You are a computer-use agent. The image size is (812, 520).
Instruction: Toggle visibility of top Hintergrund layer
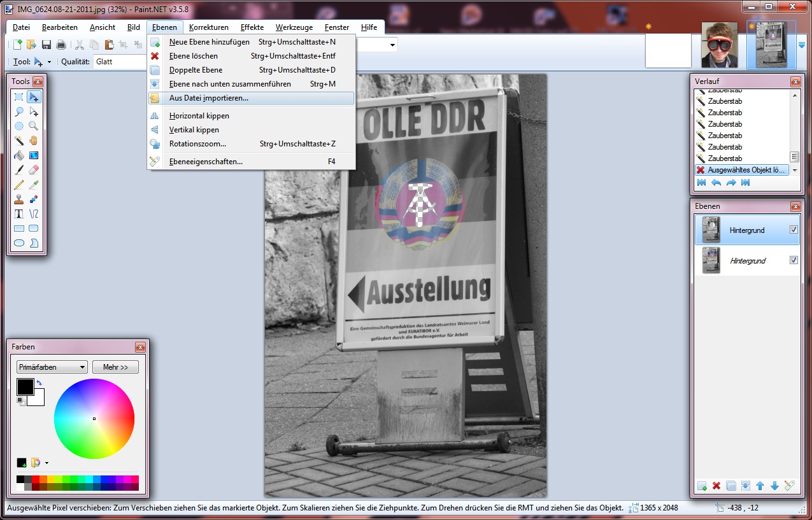tap(794, 230)
